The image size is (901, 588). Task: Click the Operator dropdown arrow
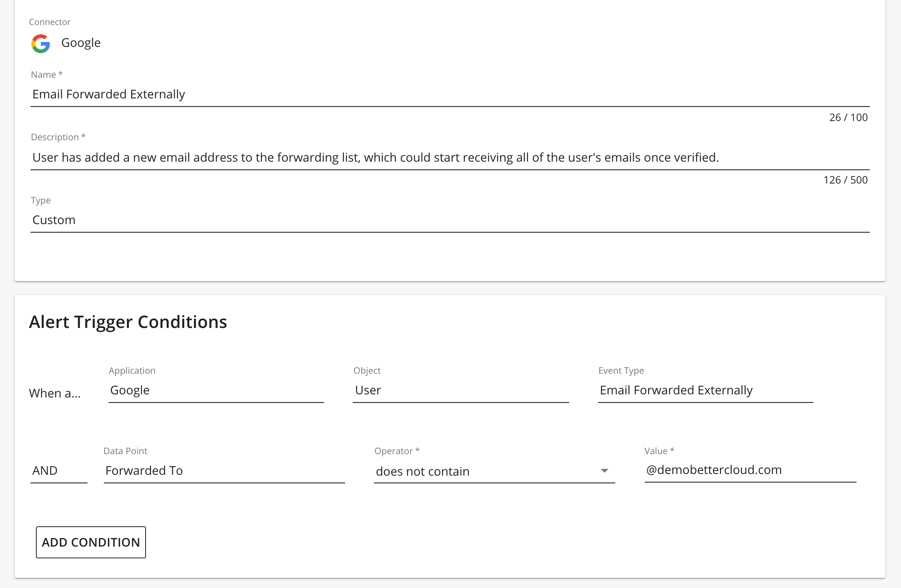coord(604,471)
